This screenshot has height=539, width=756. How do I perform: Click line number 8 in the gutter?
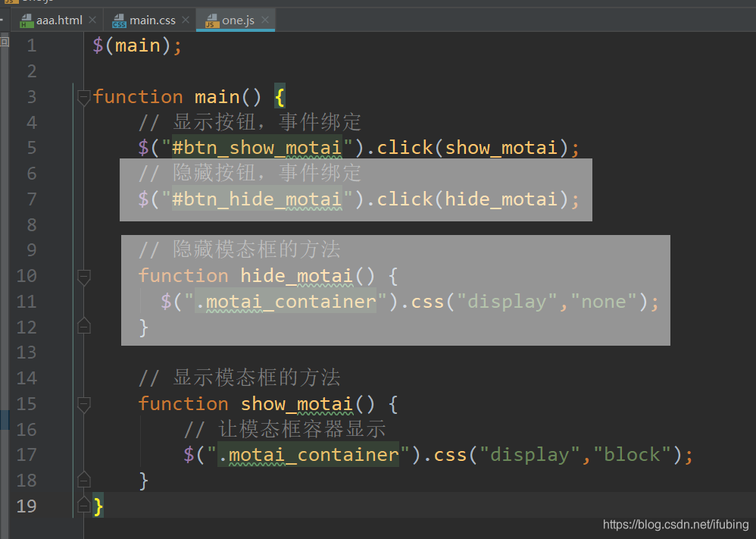tap(31, 225)
